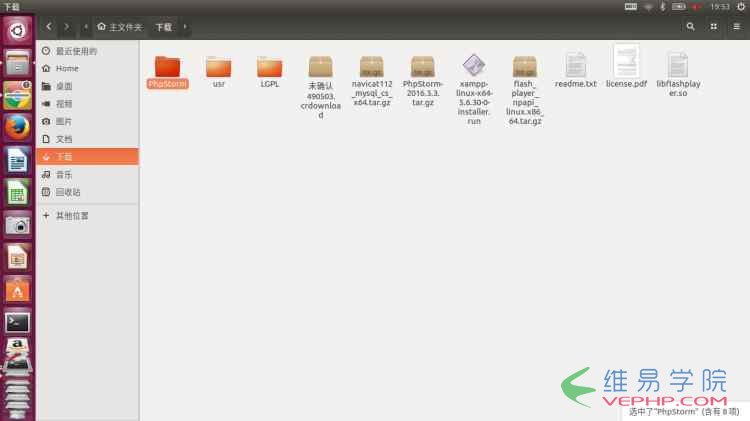Open Pictures folder in sidebar

coord(88,122)
